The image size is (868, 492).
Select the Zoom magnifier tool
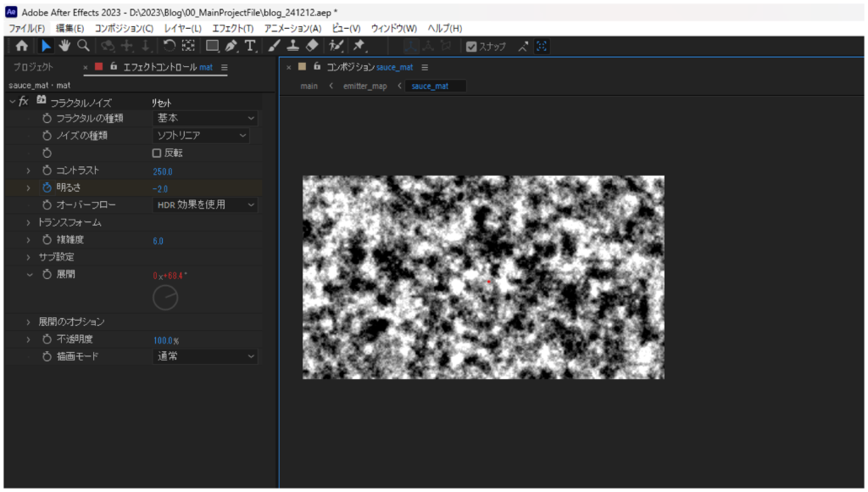[x=83, y=46]
